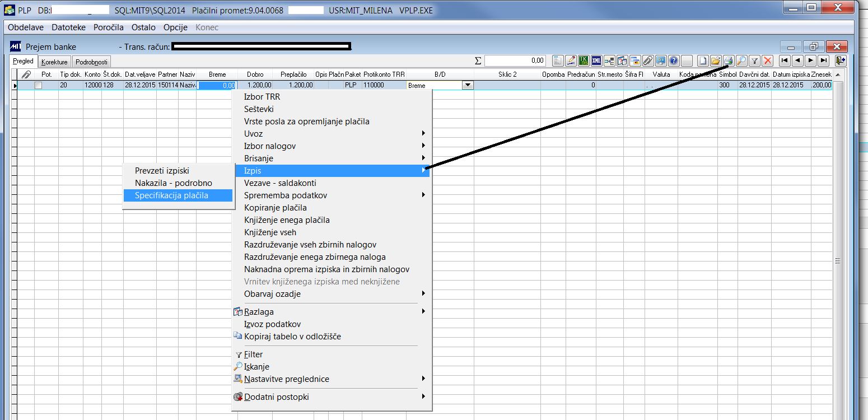Toggle the Pot. checkbox in first row

point(38,86)
